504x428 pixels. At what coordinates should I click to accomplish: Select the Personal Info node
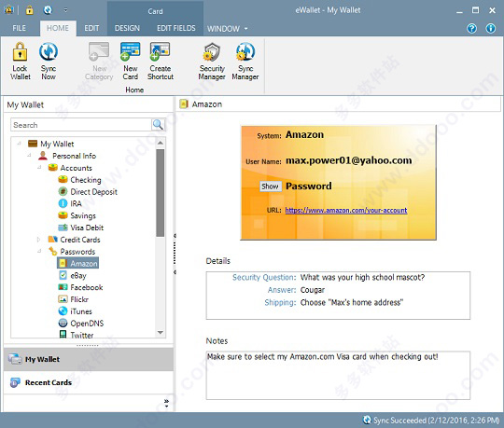pos(74,156)
